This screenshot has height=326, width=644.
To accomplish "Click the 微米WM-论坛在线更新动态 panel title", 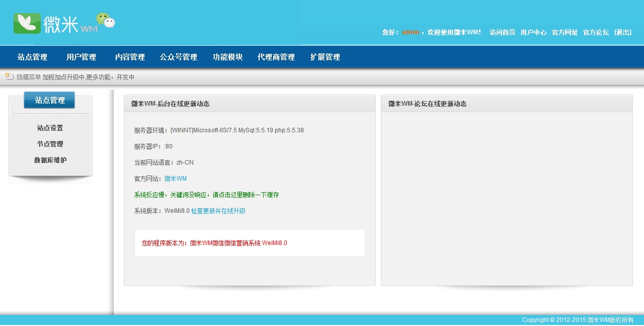I will pyautogui.click(x=427, y=104).
